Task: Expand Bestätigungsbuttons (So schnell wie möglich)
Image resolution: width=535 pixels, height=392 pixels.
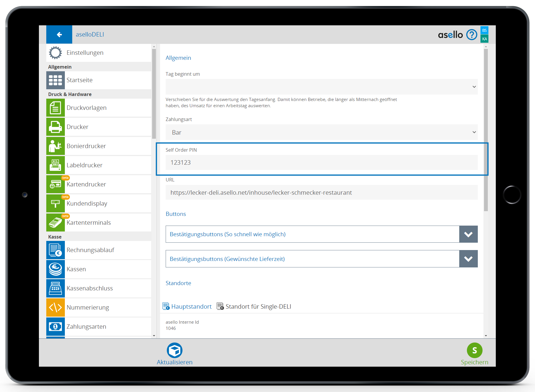Action: pyautogui.click(x=468, y=234)
